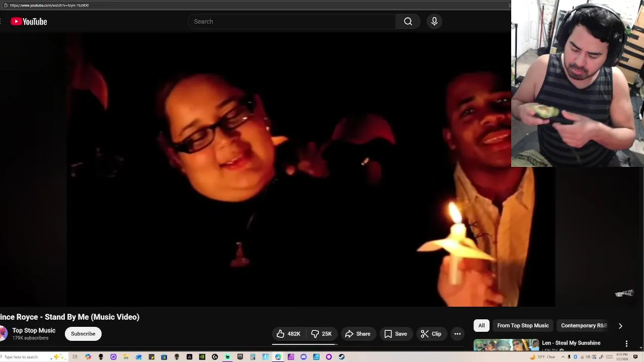Viewport: 644px width, 362px height.
Task: Open network status tray icon
Action: click(582, 357)
